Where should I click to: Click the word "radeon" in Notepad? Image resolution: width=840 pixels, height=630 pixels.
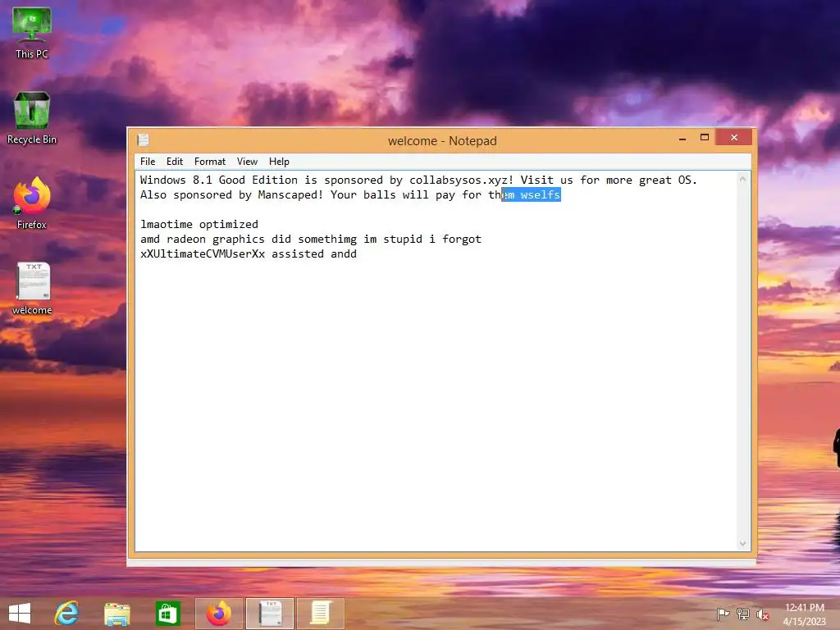click(x=186, y=239)
